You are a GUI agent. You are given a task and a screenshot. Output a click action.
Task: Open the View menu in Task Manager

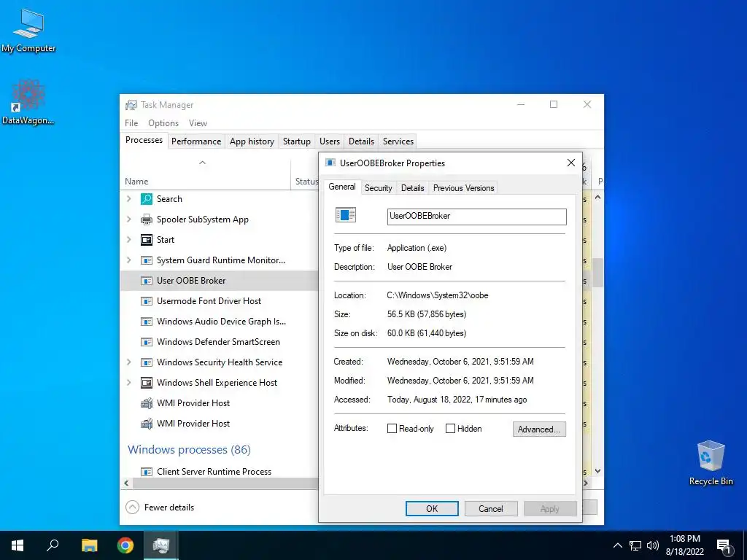point(198,122)
